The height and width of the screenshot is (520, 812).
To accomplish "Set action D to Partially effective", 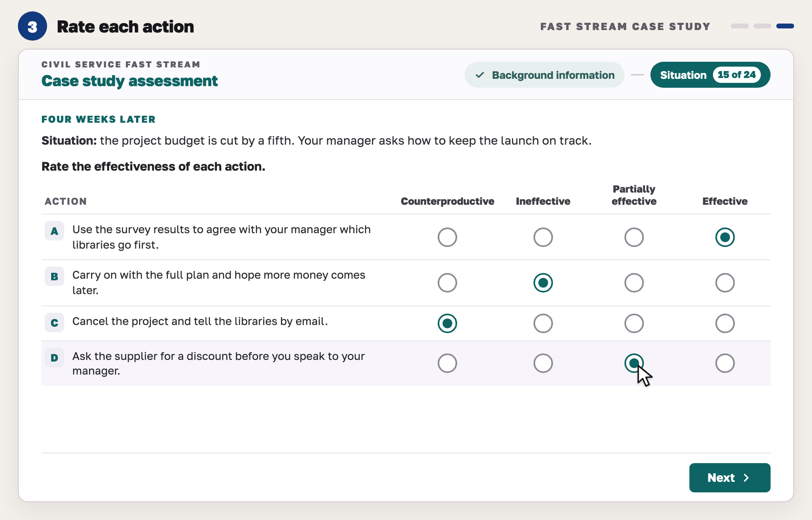I will point(634,363).
